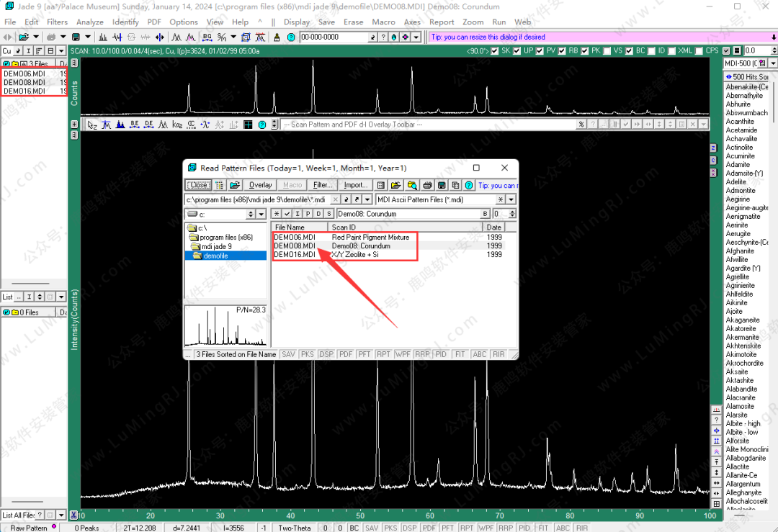Image resolution: width=778 pixels, height=532 pixels.
Task: Click the help question mark icon in dialog
Action: click(469, 186)
